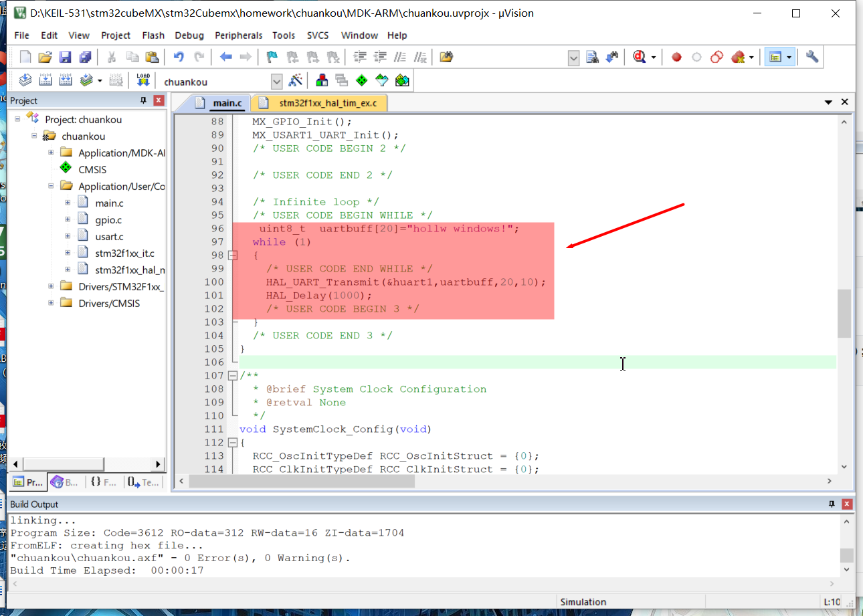Screen dimensions: 863x616
Task: Open the Flash menu
Action: pos(153,35)
